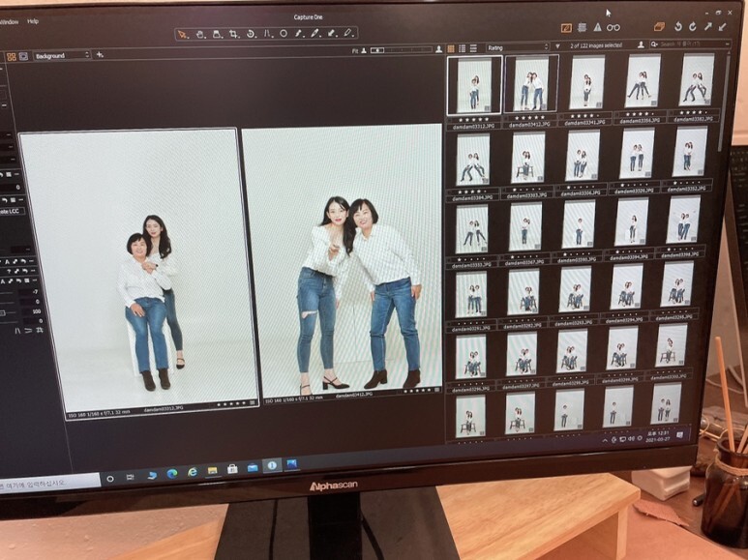Click the Undo curved arrow
Image resolution: width=748 pixels, height=560 pixels.
(x=678, y=27)
